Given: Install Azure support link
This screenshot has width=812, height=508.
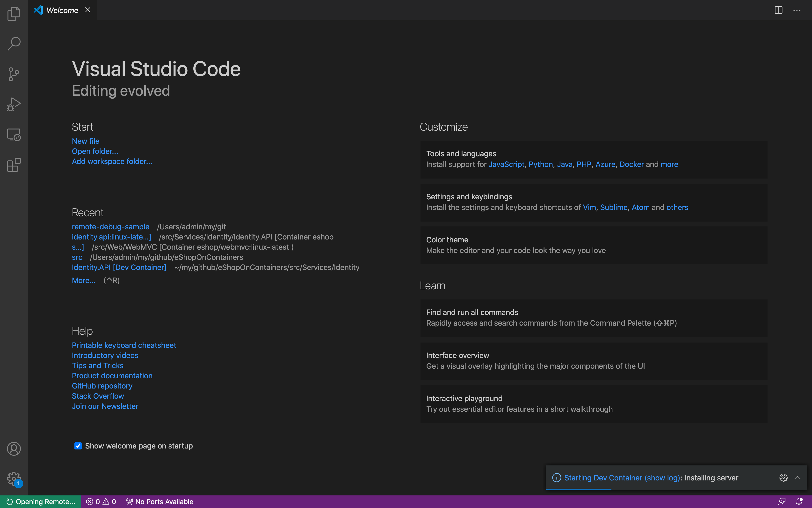Looking at the screenshot, I should pos(605,164).
